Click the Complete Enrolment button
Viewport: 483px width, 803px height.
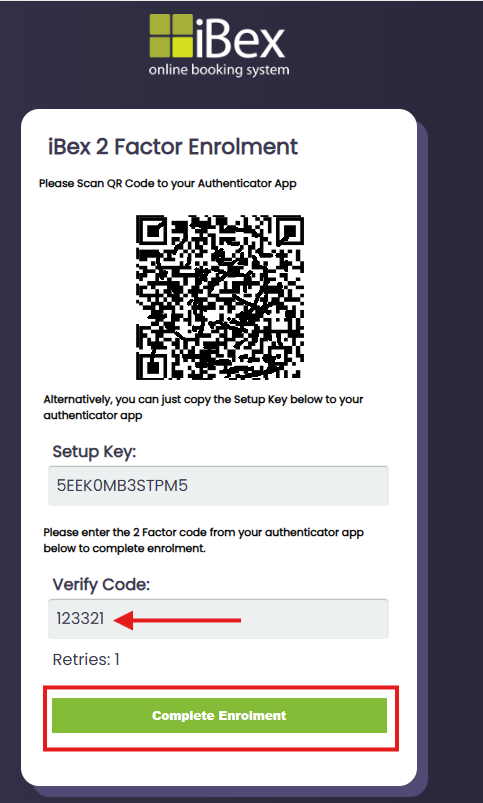pos(219,715)
